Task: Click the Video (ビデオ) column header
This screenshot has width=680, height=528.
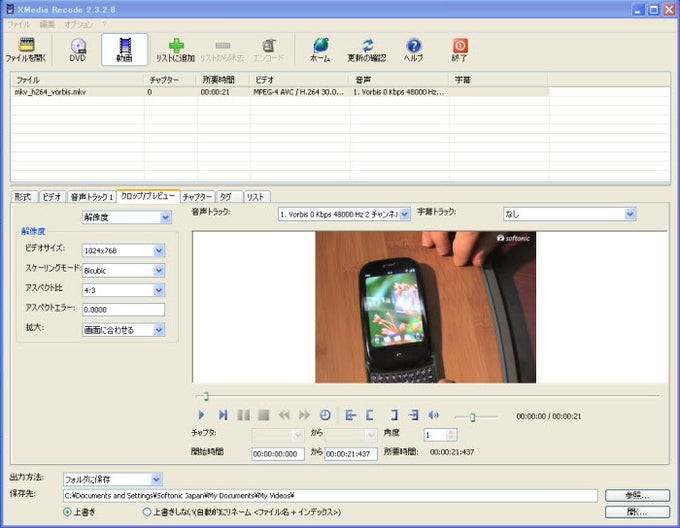Action: (299, 80)
